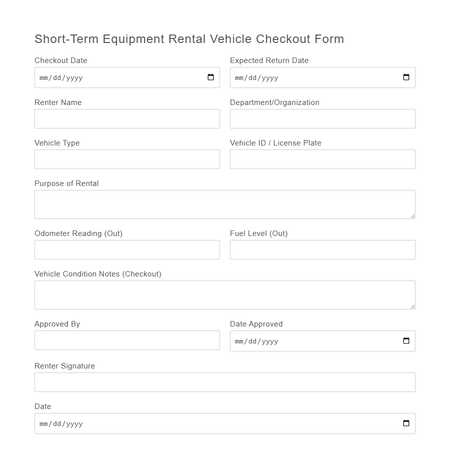Focus the Renter Signature field

pyautogui.click(x=224, y=382)
